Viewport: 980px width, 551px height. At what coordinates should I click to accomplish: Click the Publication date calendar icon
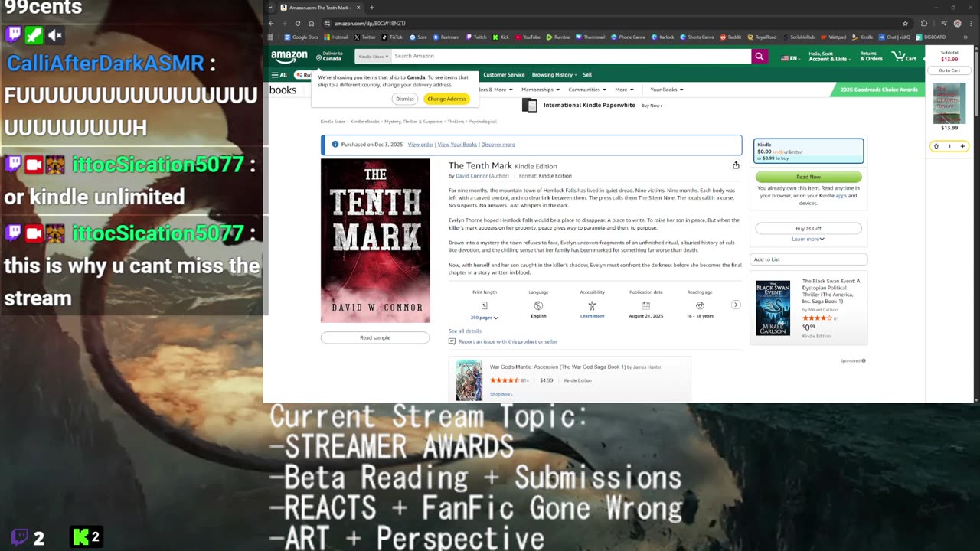click(x=646, y=305)
